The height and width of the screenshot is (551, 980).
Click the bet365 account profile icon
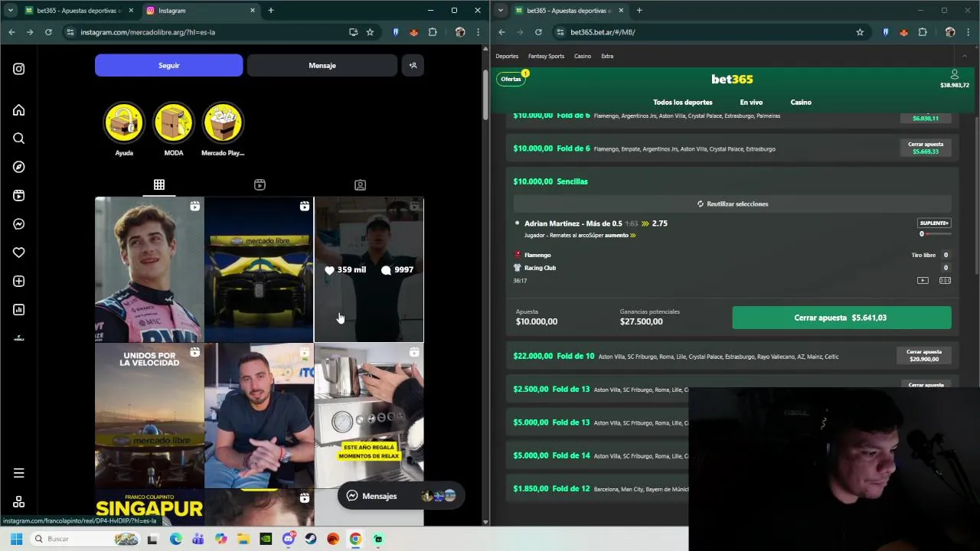click(x=955, y=74)
